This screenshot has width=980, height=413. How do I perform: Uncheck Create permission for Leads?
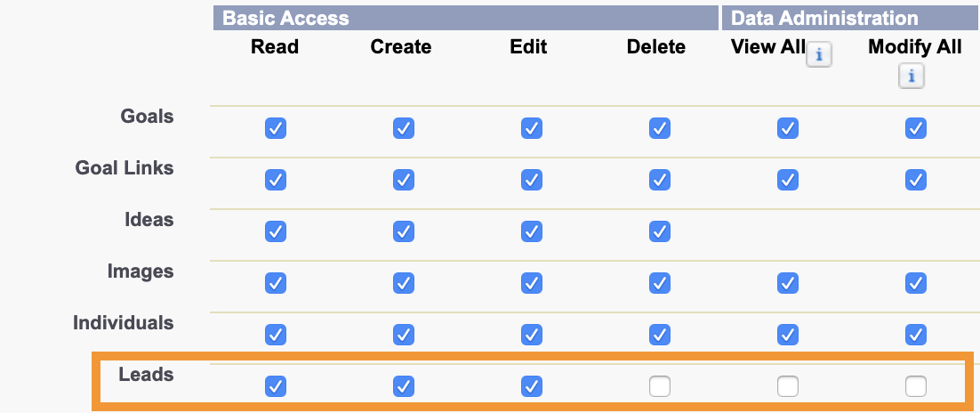point(404,386)
